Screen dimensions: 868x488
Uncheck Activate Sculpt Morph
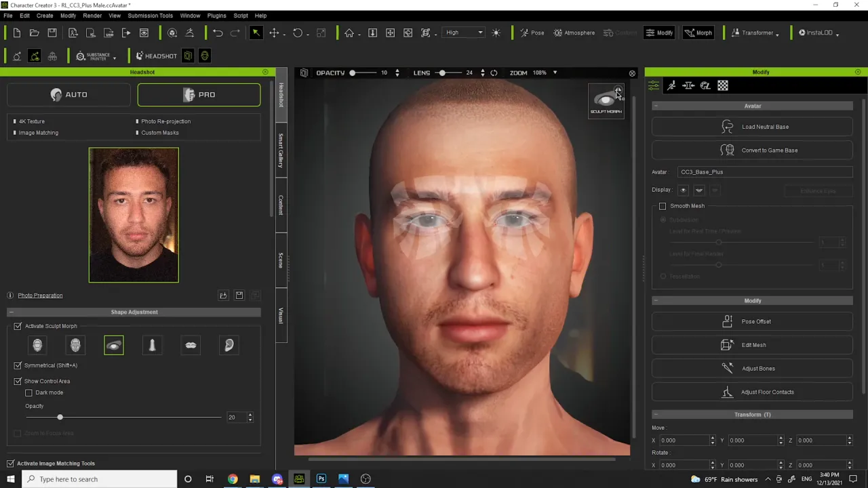point(18,326)
